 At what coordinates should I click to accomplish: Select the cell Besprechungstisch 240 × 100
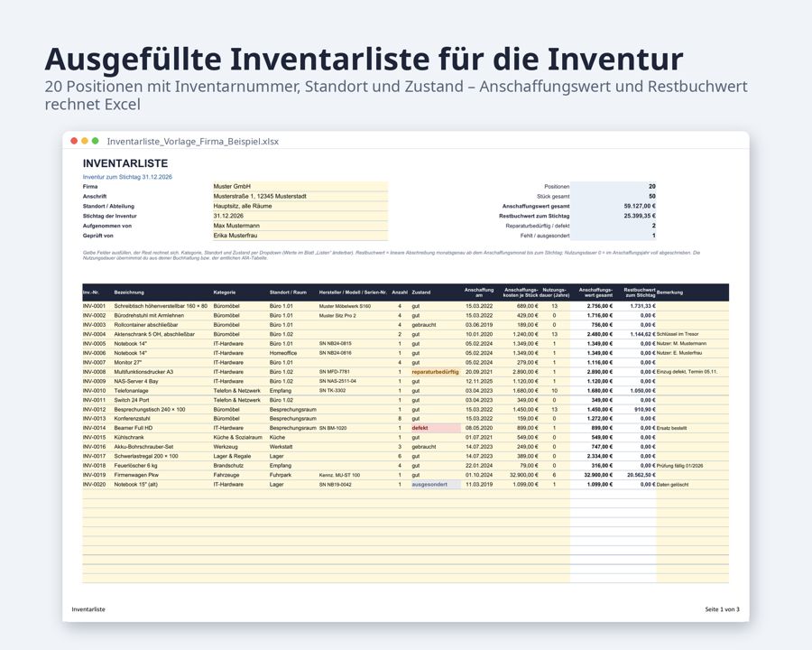pos(150,410)
